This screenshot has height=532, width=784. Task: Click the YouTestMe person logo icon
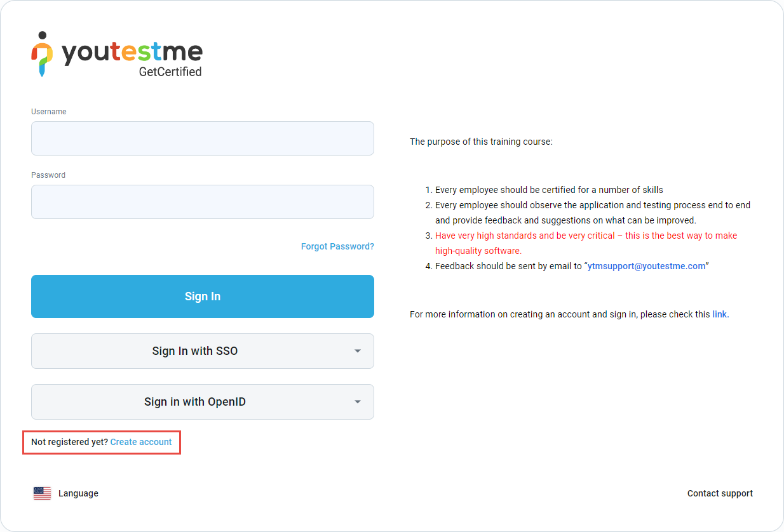coord(42,54)
